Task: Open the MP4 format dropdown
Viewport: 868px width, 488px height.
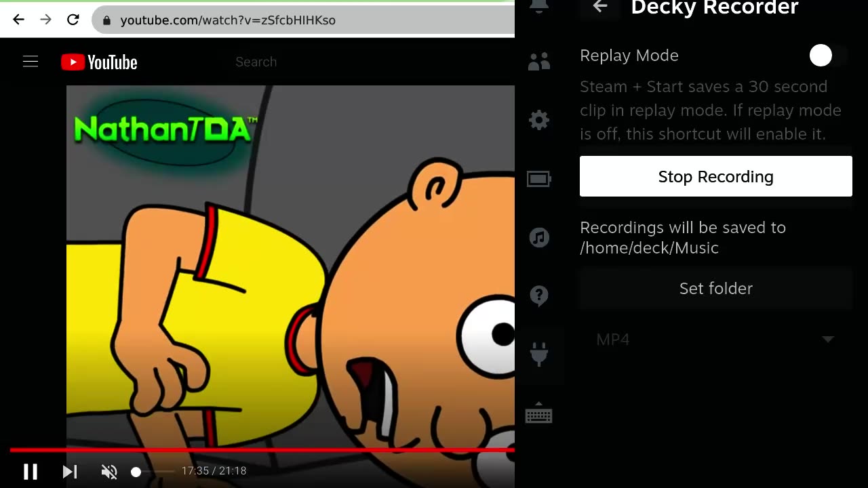Action: tap(715, 340)
